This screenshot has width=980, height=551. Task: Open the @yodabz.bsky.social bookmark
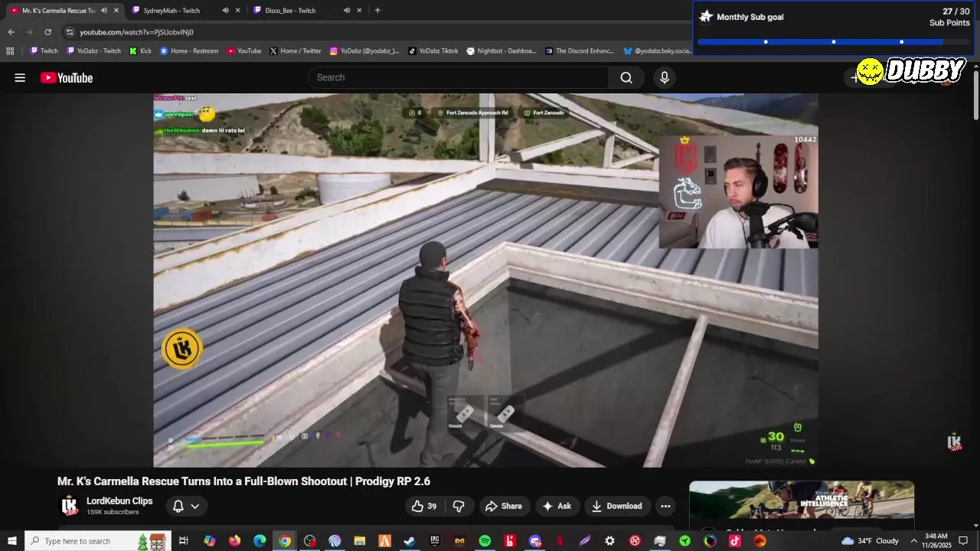[658, 51]
